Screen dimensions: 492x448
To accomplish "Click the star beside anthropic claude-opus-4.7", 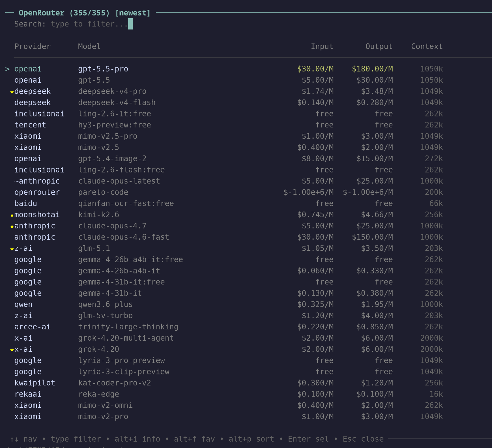I will [x=12, y=227].
